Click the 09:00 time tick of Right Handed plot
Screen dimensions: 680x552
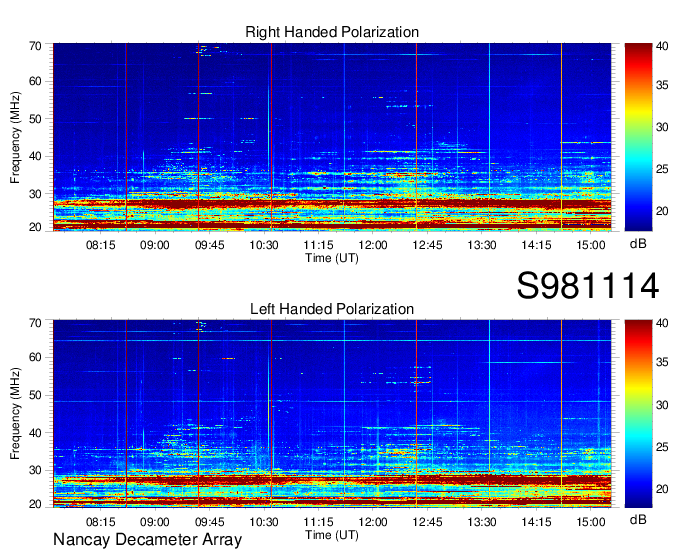click(x=154, y=245)
